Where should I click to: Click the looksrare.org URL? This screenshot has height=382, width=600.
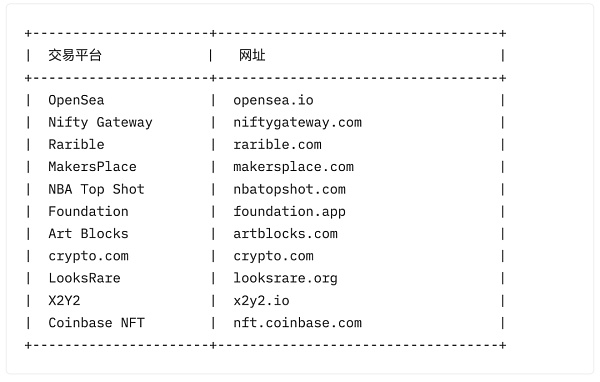point(285,279)
